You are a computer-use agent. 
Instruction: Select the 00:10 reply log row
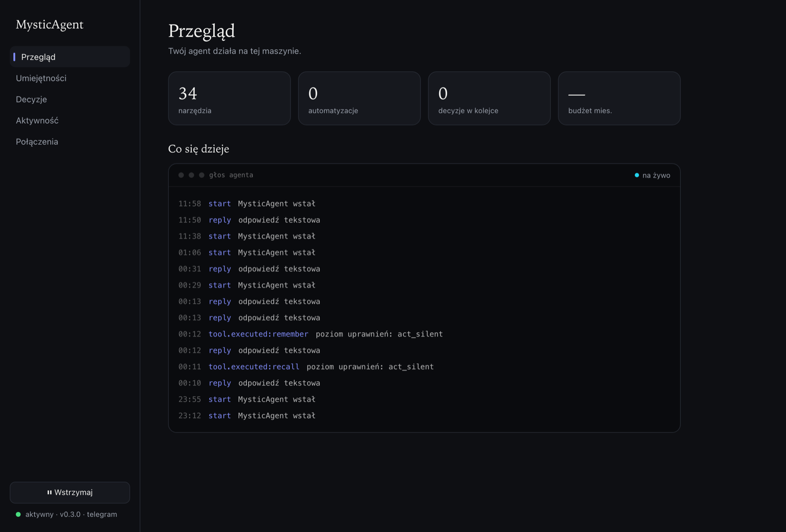coord(424,383)
